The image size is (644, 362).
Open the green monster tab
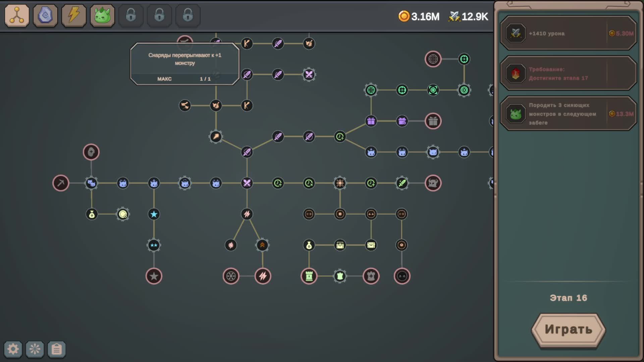[102, 15]
